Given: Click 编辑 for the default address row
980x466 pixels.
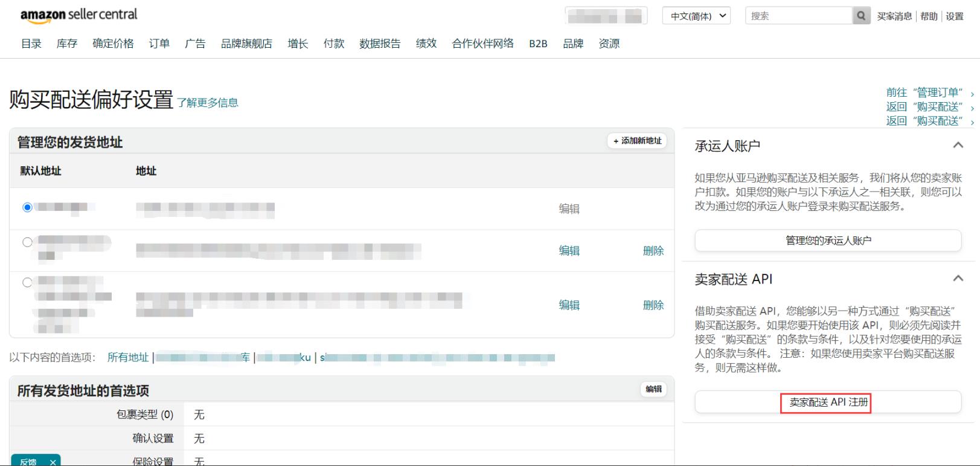Looking at the screenshot, I should pos(569,209).
